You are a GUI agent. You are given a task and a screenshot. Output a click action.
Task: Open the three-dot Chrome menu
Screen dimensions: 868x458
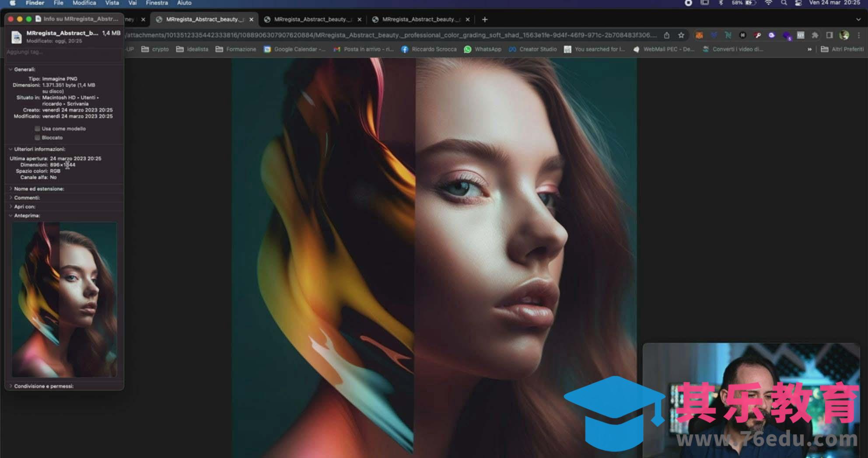point(858,35)
